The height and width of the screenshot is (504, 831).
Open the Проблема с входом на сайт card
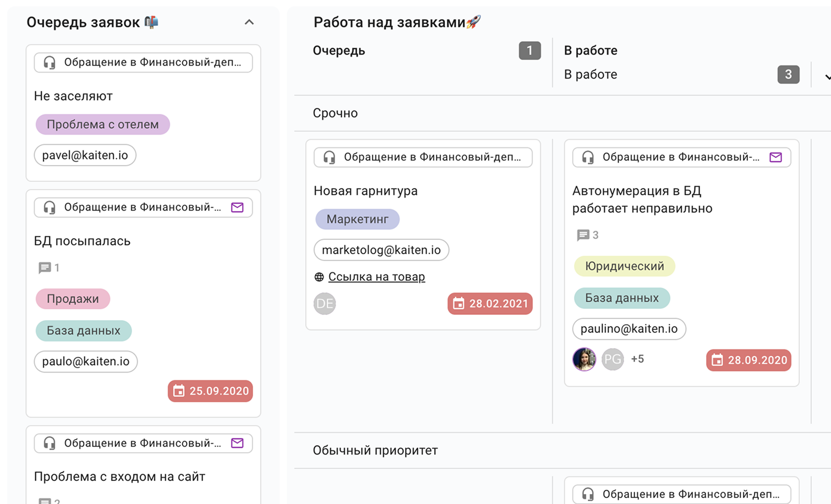click(x=119, y=476)
